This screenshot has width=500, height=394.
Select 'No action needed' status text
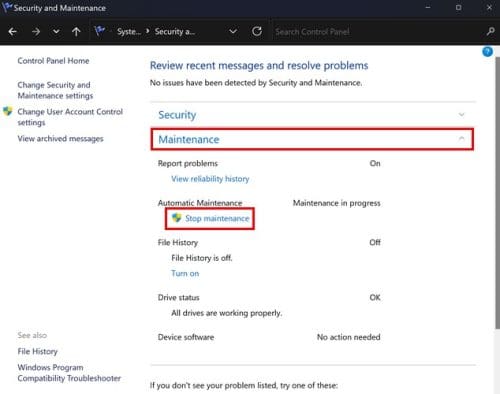348,337
